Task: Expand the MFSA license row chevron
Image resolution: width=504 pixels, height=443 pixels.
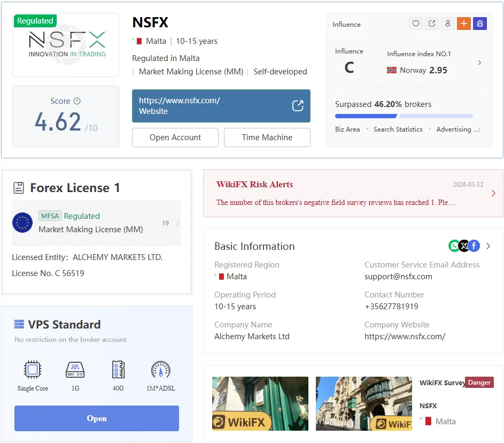Action: click(177, 223)
